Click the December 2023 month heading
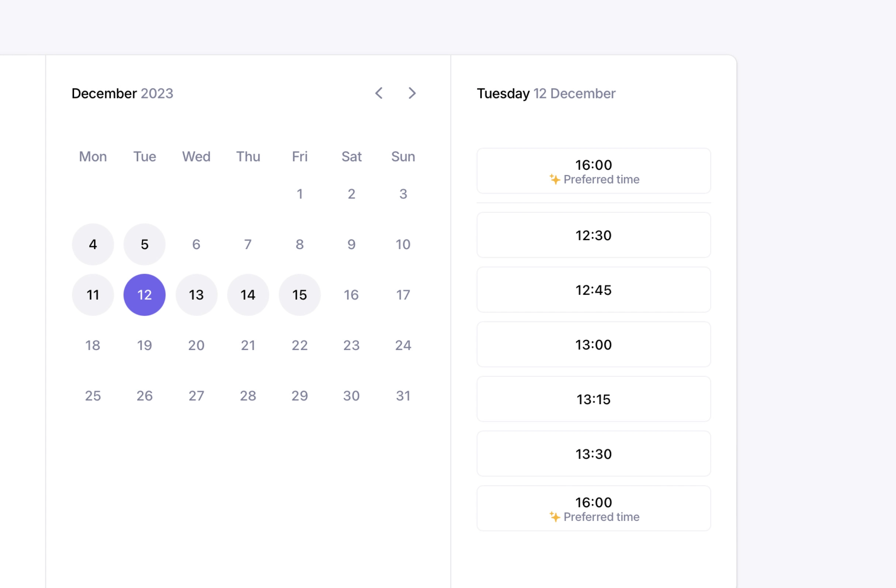 coord(122,93)
